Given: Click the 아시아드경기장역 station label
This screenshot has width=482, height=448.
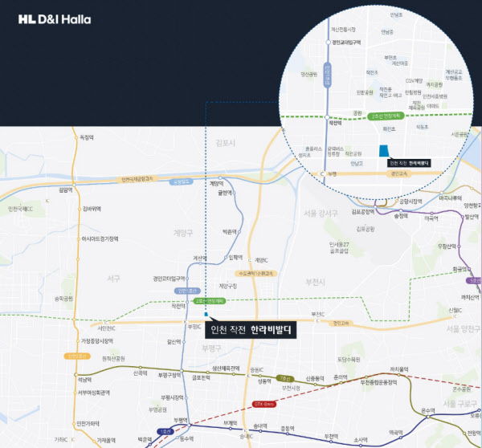Looking at the screenshot, I should point(100,238).
